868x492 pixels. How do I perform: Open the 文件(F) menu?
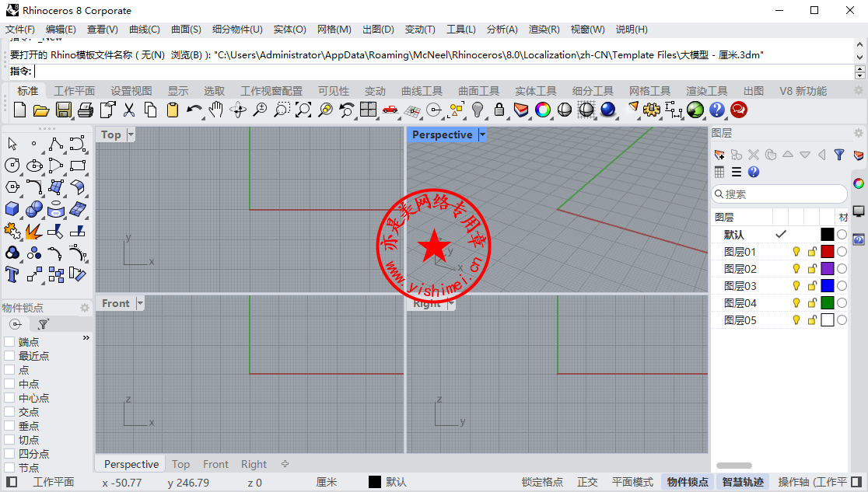(x=20, y=30)
